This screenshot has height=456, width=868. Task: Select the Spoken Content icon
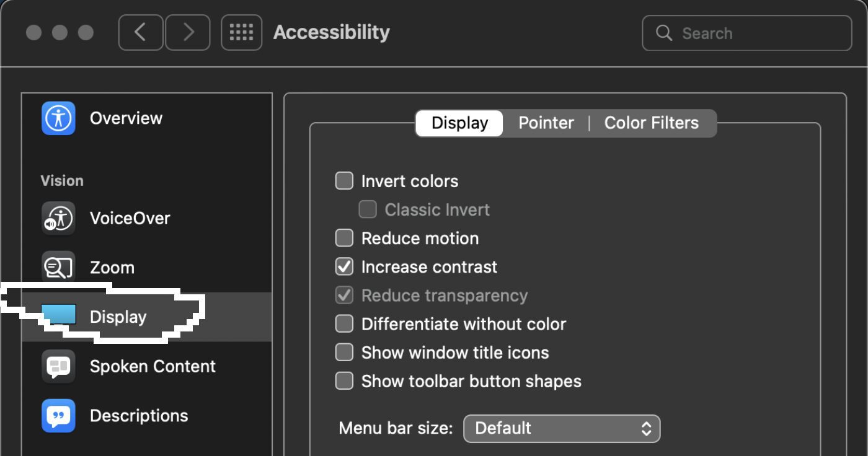(x=58, y=366)
